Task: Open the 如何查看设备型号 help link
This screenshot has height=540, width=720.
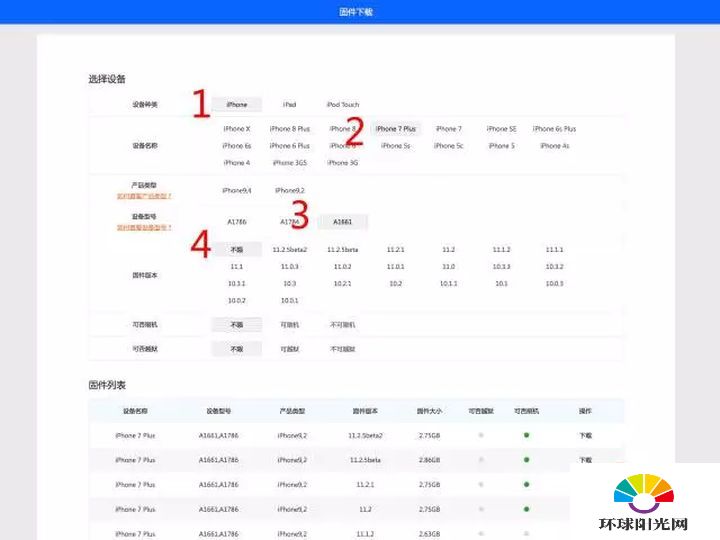Action: coord(144,228)
